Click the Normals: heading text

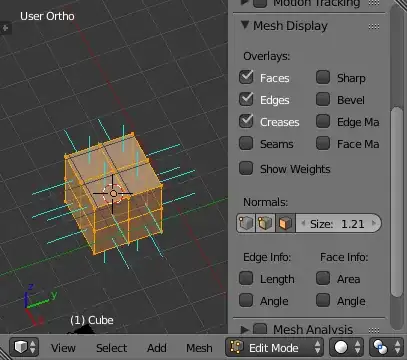[x=266, y=202]
